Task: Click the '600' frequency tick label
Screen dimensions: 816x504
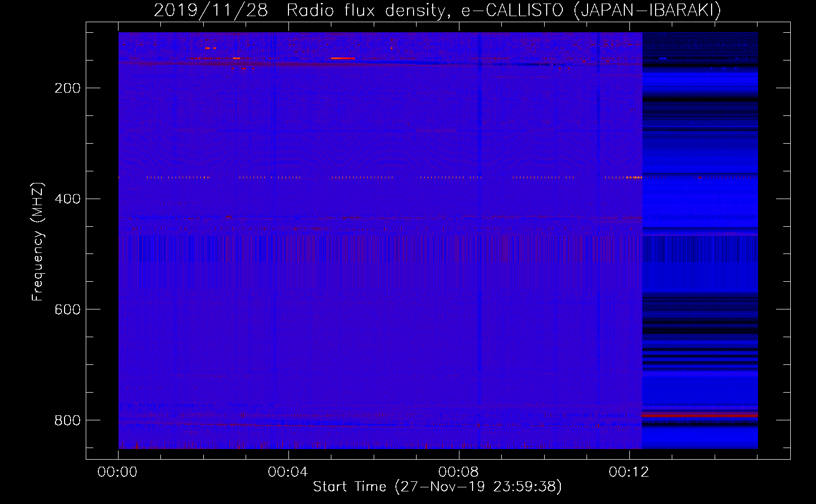Action: point(68,309)
